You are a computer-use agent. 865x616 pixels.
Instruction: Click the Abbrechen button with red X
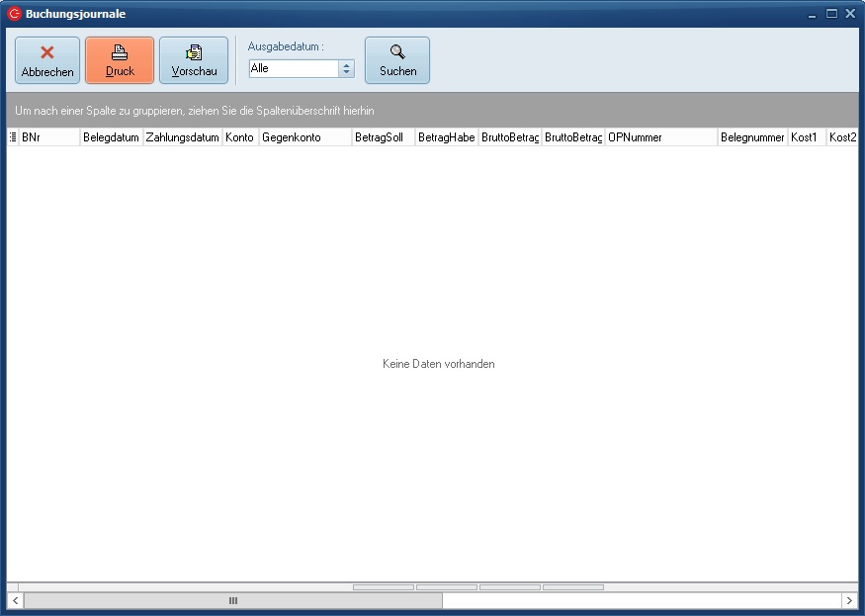[47, 60]
